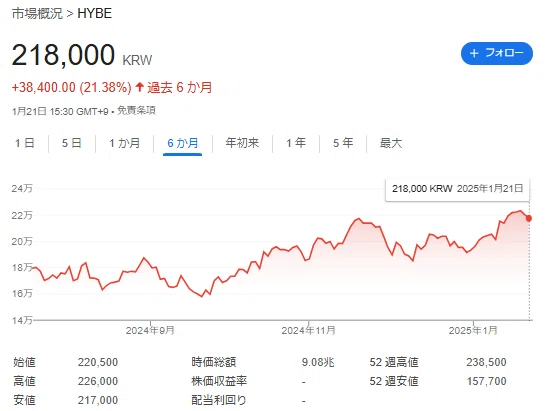
Task: Click the フォロー follow button
Action: point(497,53)
